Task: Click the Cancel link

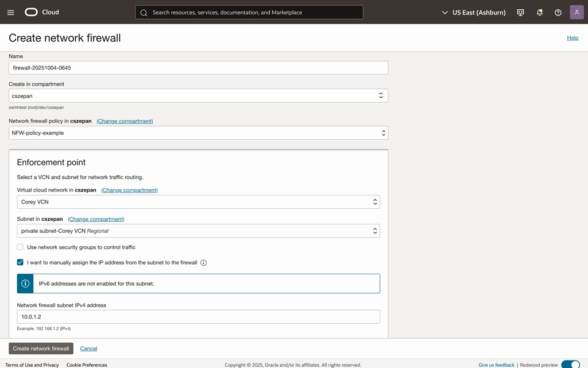Action: click(x=88, y=348)
